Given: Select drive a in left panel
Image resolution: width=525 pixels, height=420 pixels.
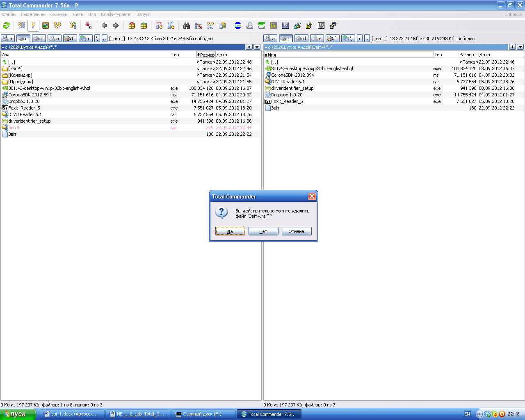Looking at the screenshot, I should click(7, 39).
